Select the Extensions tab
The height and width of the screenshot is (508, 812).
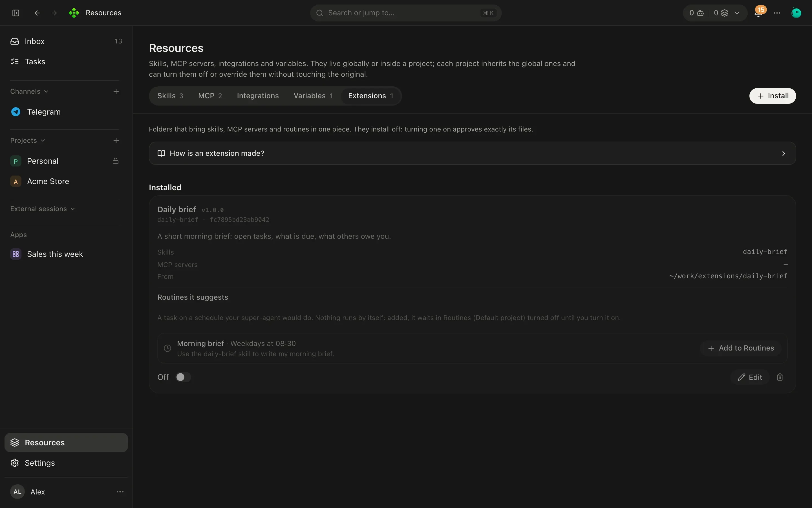[370, 96]
